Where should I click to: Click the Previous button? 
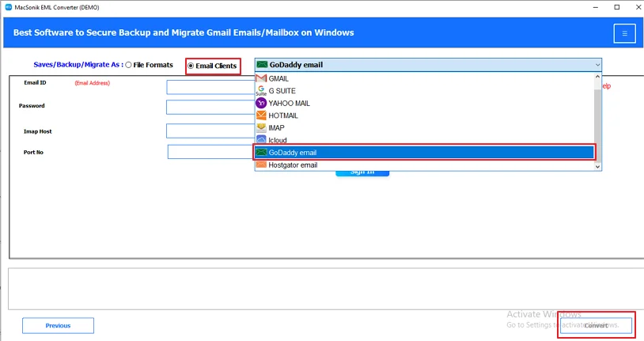coord(58,325)
